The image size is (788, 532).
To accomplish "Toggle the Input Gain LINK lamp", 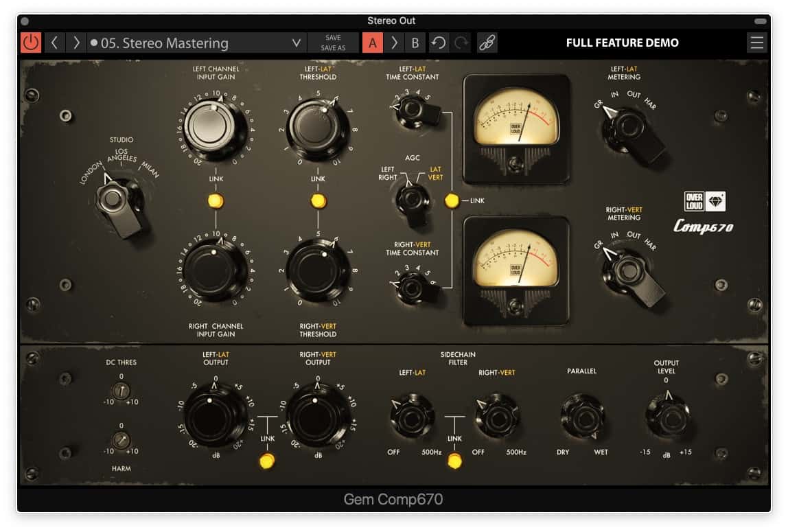I will 216,201.
